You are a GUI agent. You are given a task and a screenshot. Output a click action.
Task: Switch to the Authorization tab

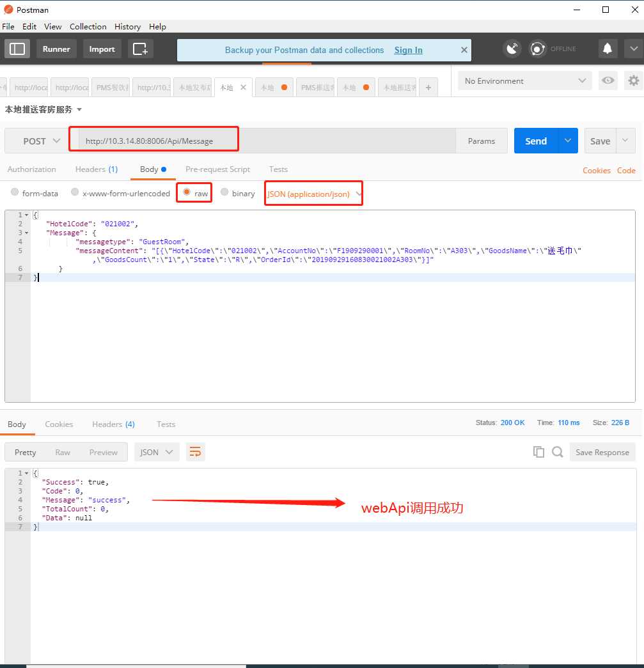pyautogui.click(x=31, y=169)
